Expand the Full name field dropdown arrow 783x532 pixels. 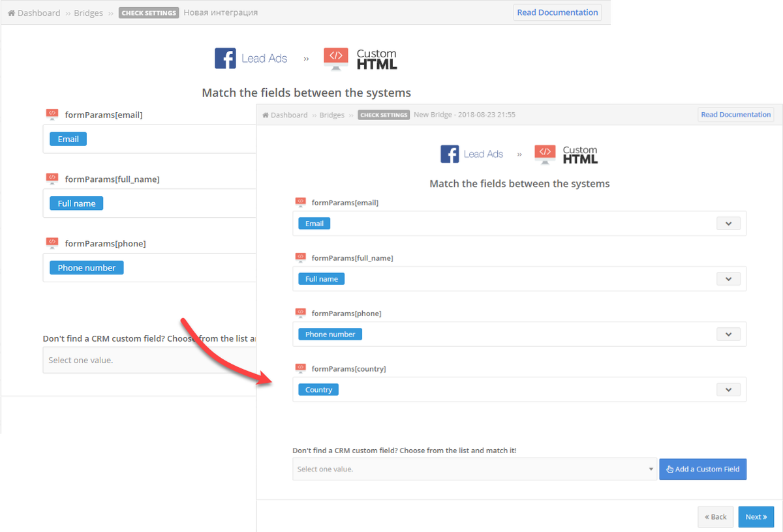tap(728, 279)
